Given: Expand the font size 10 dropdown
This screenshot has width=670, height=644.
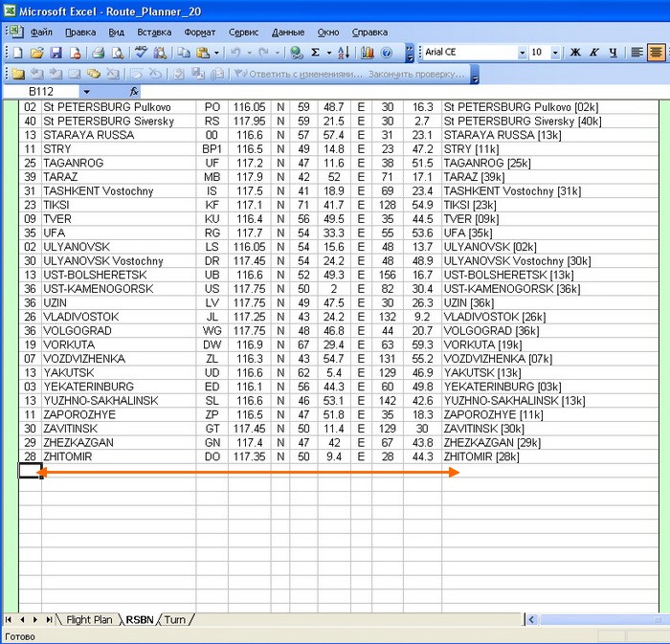Looking at the screenshot, I should (x=555, y=53).
